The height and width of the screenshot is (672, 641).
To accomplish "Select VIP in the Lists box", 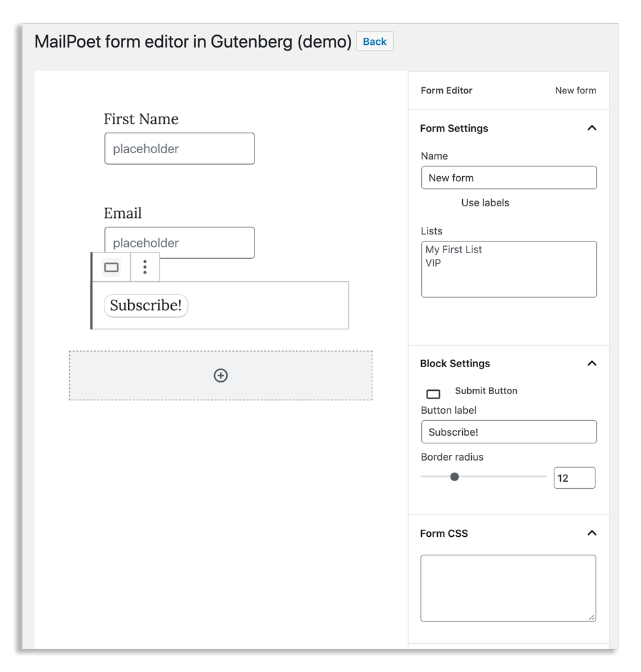I will click(433, 263).
